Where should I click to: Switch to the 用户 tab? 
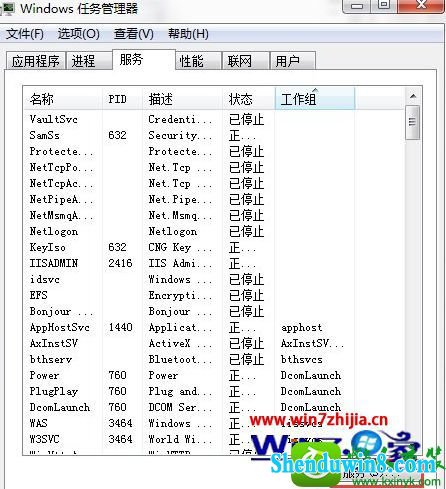click(293, 61)
